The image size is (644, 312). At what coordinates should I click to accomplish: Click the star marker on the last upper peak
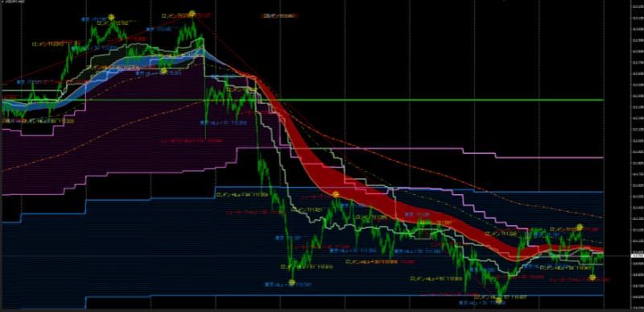pos(580,227)
